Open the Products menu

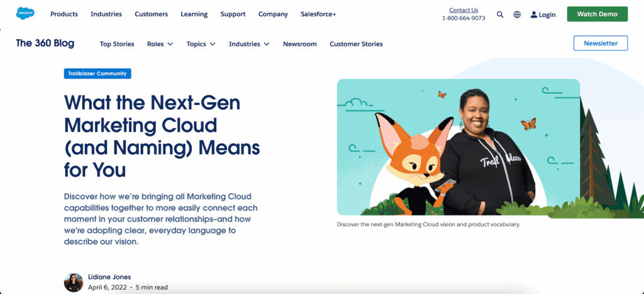click(x=64, y=14)
